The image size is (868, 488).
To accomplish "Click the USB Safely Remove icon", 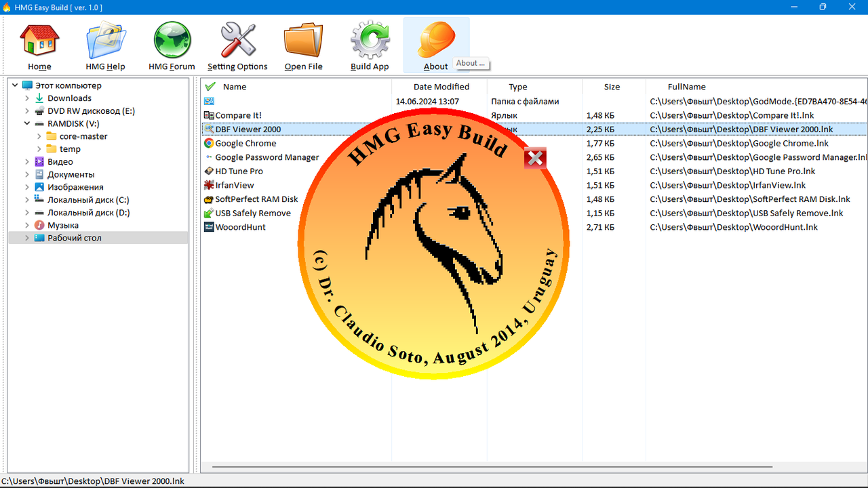I will [x=209, y=213].
